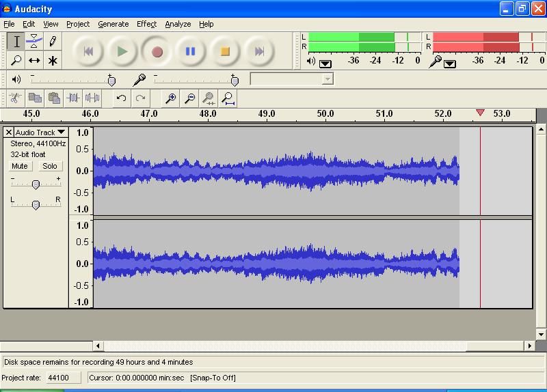Click the output volume slider handle
547x392 pixels.
pos(111,81)
